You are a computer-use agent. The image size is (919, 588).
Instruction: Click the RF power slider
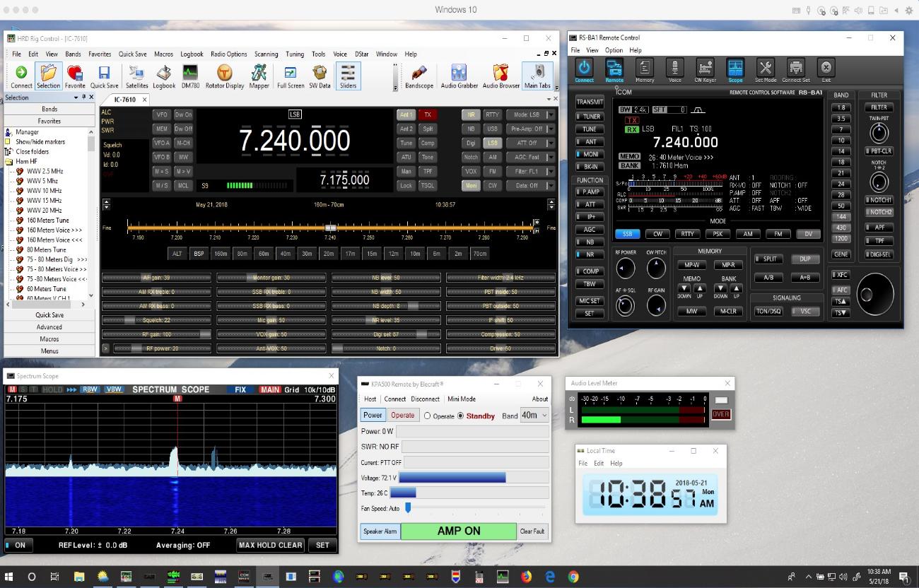(x=162, y=348)
